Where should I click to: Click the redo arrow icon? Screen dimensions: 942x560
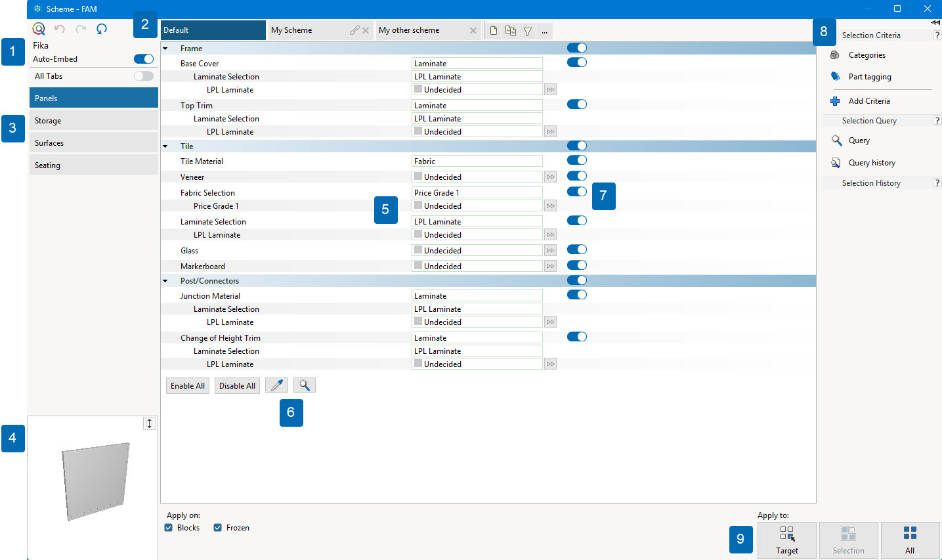81,29
